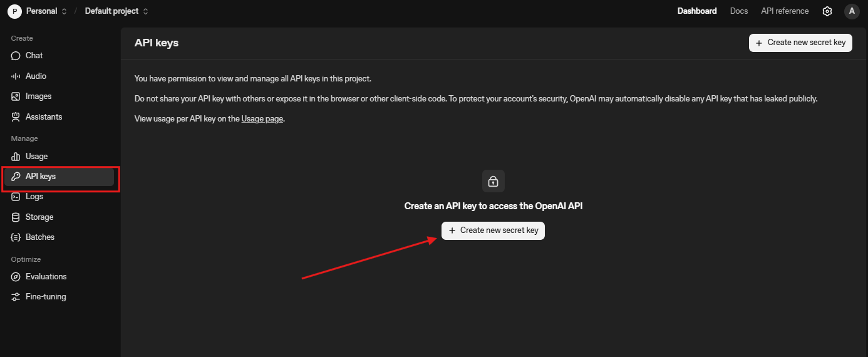Open the settings gear icon
This screenshot has height=357, width=868.
(x=827, y=11)
